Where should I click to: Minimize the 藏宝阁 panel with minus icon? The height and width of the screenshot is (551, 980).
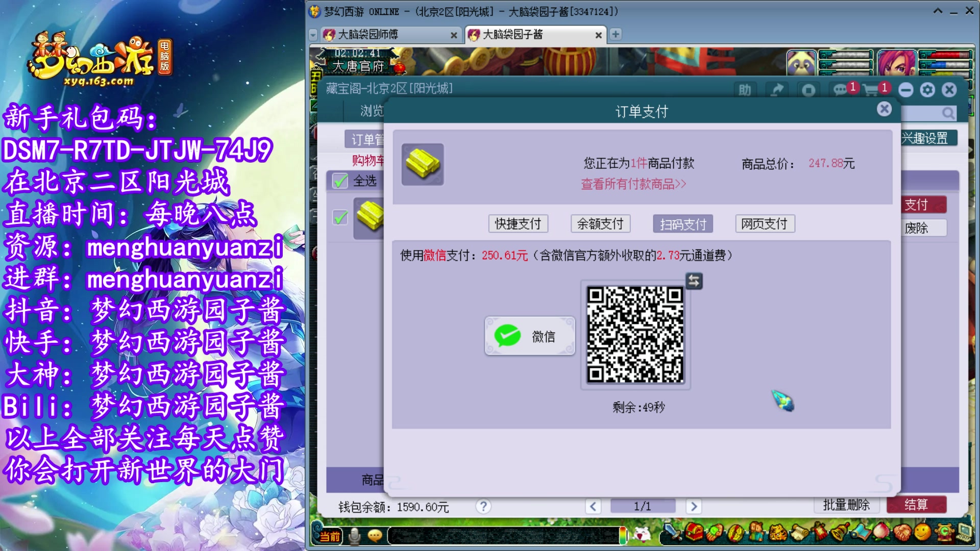(906, 90)
